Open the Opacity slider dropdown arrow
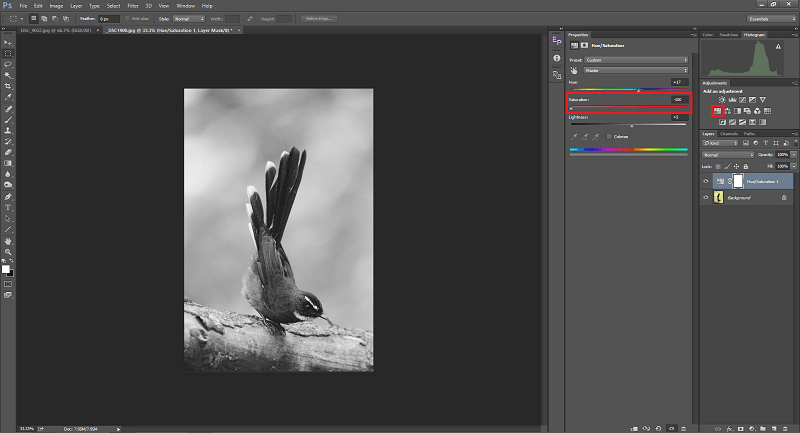The image size is (800, 433). click(x=794, y=155)
